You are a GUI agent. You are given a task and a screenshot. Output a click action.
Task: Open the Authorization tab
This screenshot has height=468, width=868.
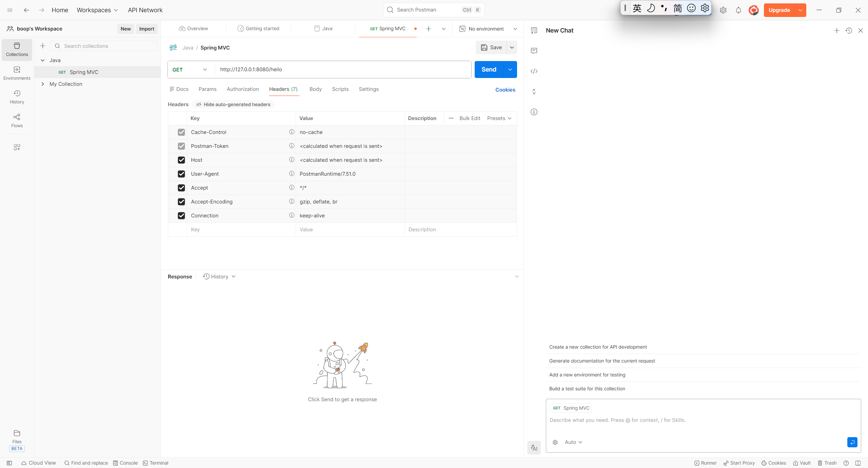(x=242, y=89)
